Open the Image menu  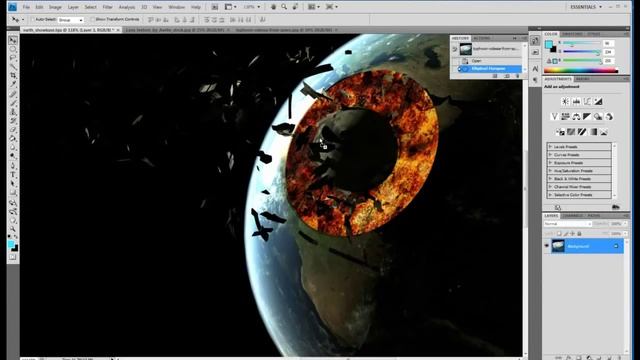(55, 7)
